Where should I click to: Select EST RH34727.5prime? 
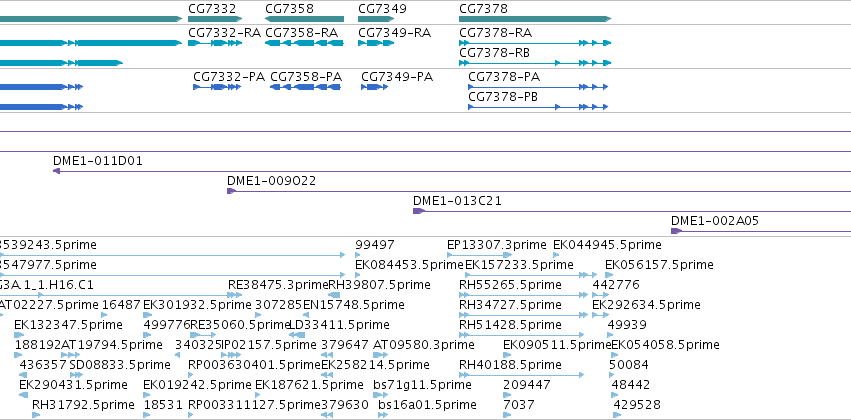click(510, 305)
